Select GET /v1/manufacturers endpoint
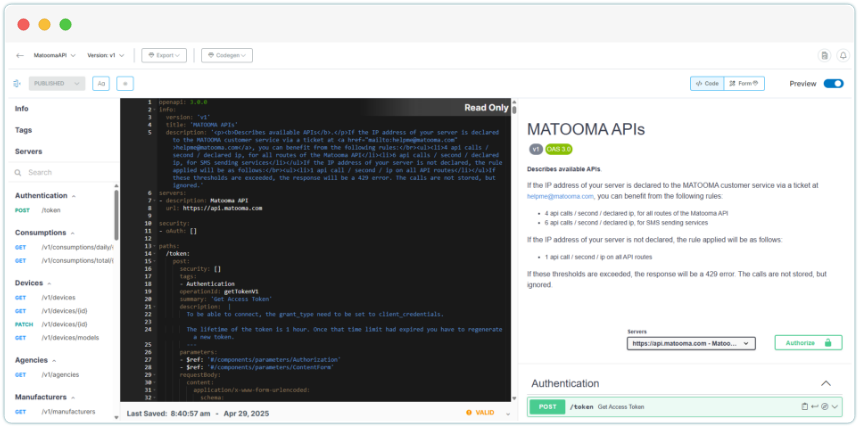 (55, 412)
